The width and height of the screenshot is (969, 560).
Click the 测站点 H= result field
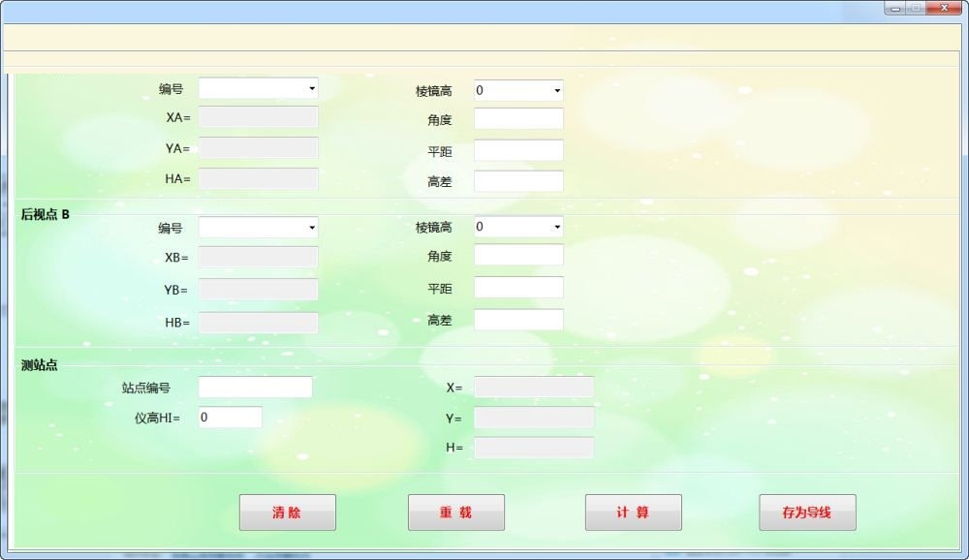(534, 448)
